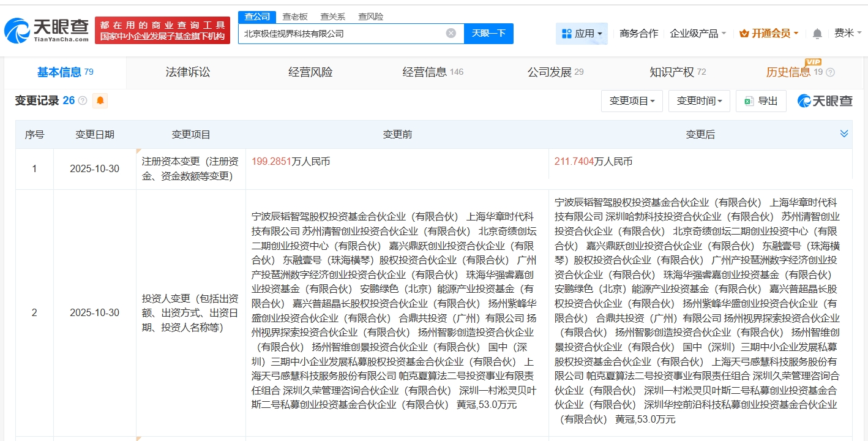Click the 变更前 column header
This screenshot has height=441, width=868.
pos(397,135)
